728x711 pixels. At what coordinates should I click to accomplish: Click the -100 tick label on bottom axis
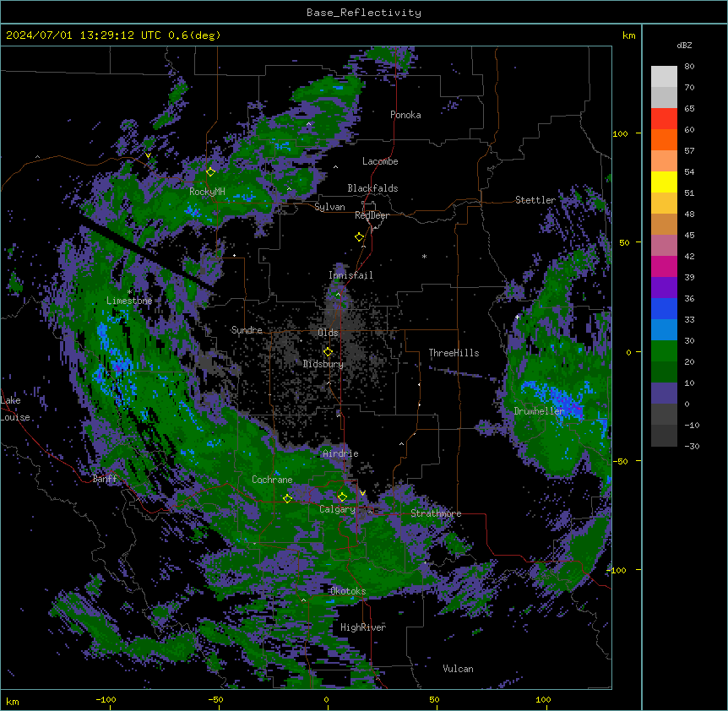[x=106, y=699]
